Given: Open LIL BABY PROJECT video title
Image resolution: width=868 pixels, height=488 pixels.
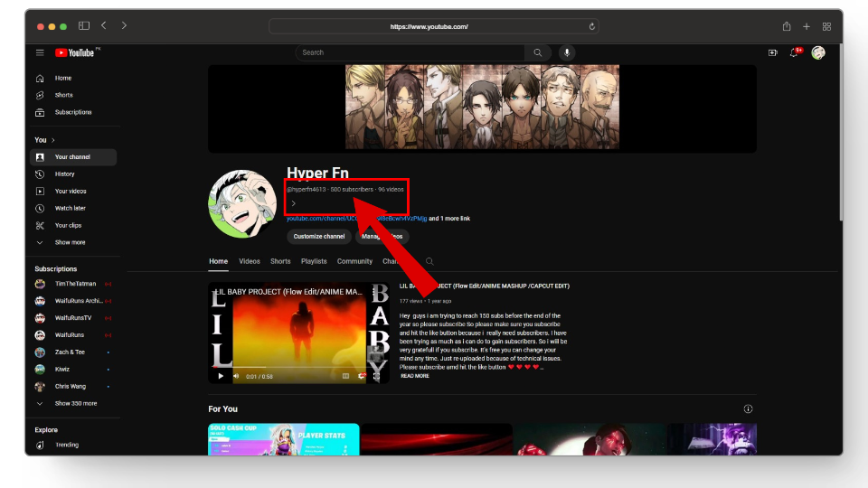Looking at the screenshot, I should pyautogui.click(x=485, y=286).
